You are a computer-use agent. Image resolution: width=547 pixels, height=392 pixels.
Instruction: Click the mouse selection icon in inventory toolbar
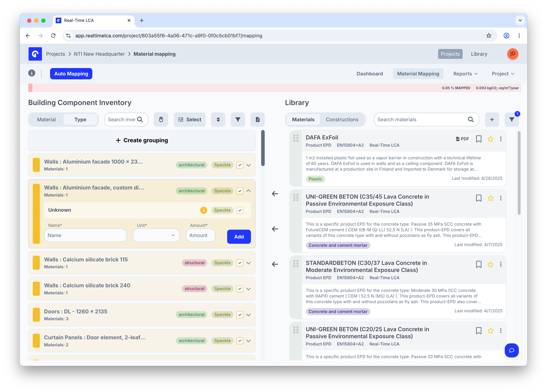[161, 119]
